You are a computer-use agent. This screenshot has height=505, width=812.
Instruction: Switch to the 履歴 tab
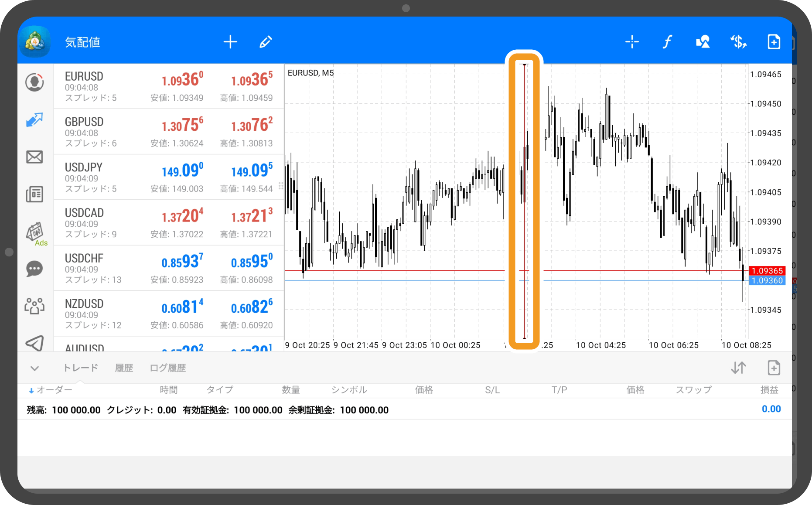[x=124, y=368]
